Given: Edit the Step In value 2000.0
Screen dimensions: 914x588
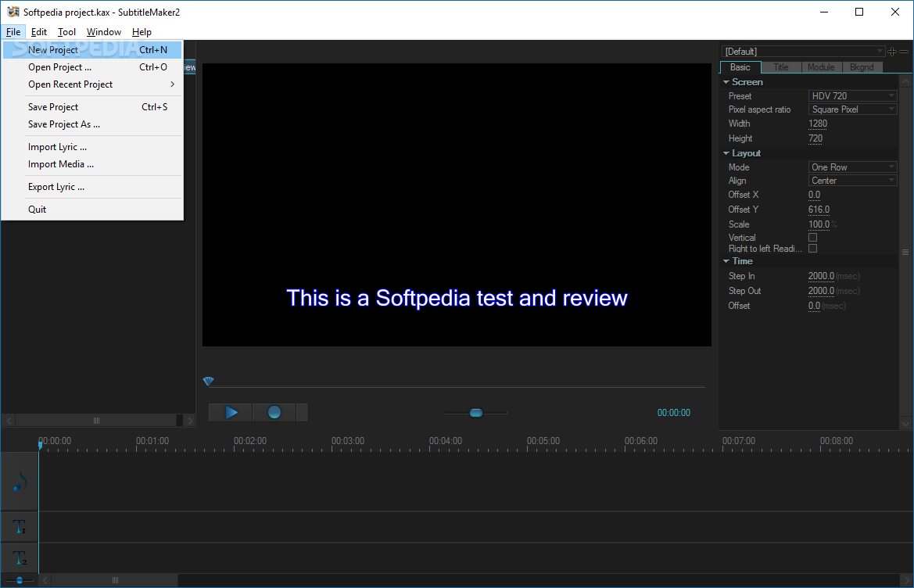Looking at the screenshot, I should [821, 276].
